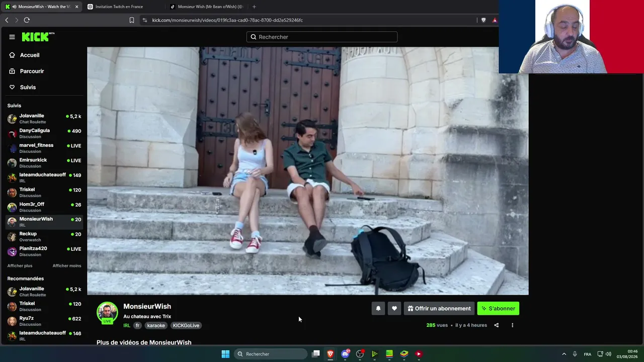This screenshot has width=644, height=362.
Task: Open Parcourir in the sidebar
Action: click(x=32, y=71)
